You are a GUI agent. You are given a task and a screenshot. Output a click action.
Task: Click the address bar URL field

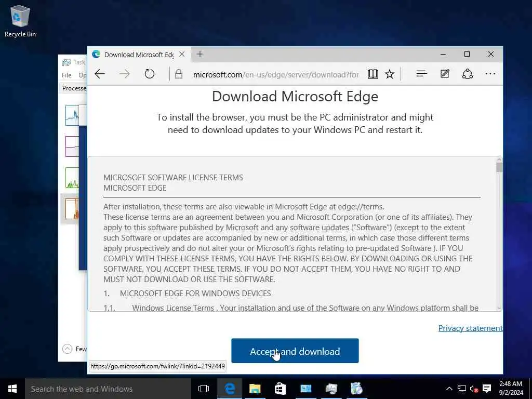275,74
